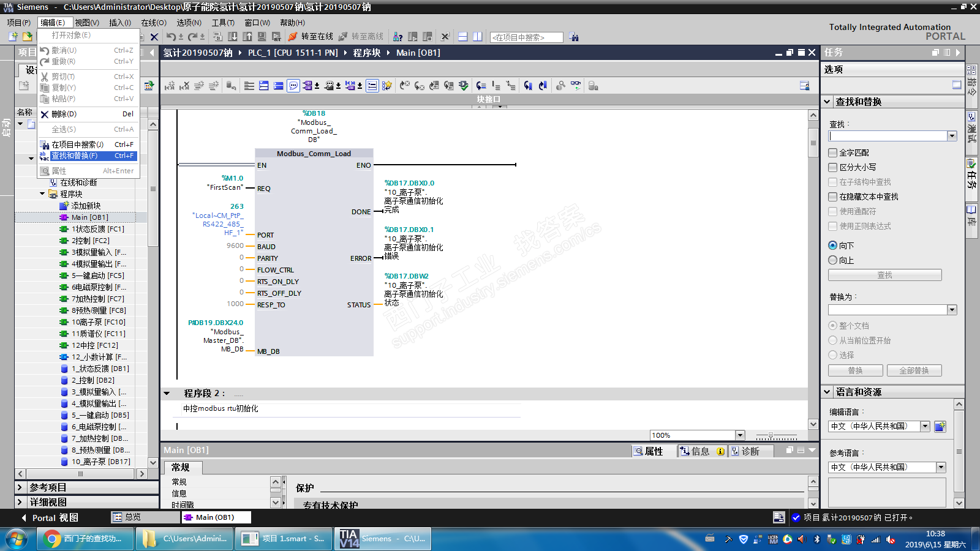Click the 添加新块 icon in the project tree
This screenshot has width=980, height=551.
click(64, 206)
